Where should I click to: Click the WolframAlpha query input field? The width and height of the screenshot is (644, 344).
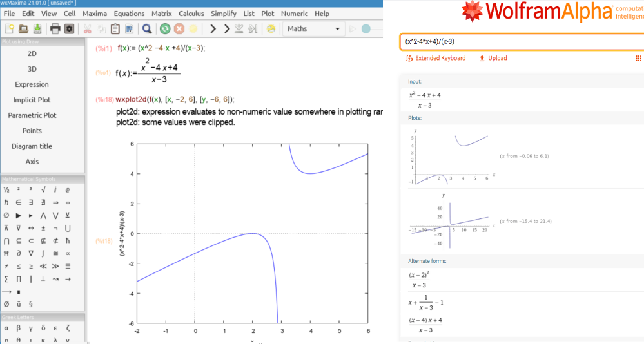[x=522, y=41]
